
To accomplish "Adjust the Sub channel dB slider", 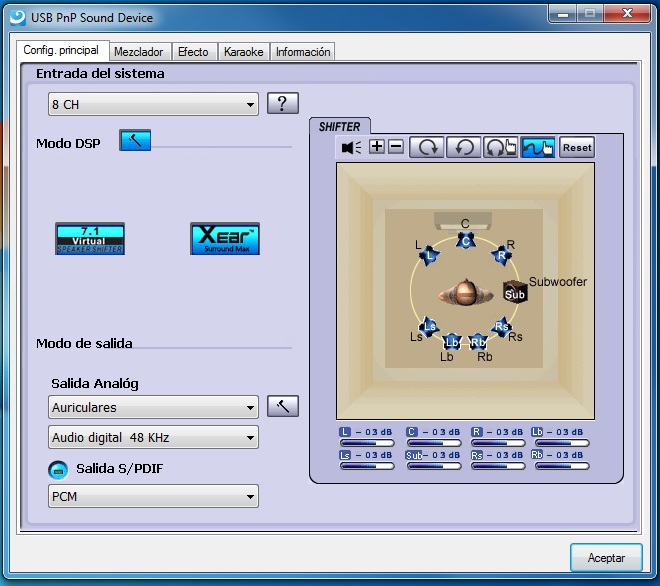I will click(434, 466).
